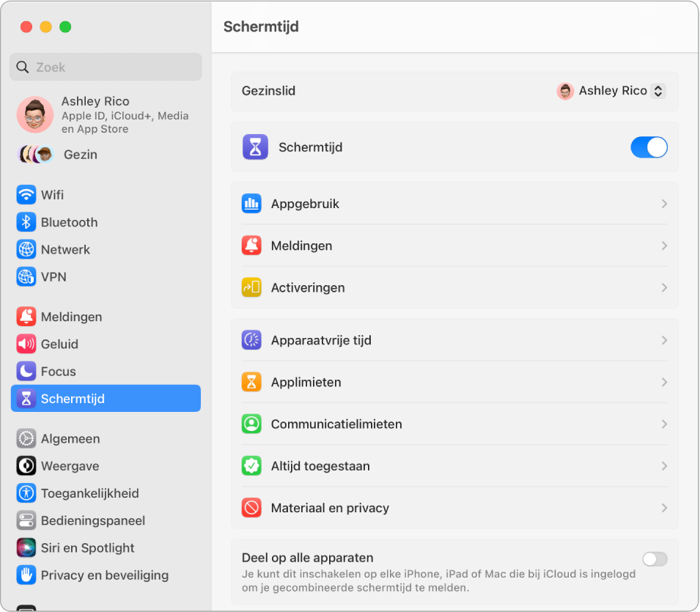The image size is (700, 612).
Task: Disable the Schermtijd switch
Action: pyautogui.click(x=648, y=147)
